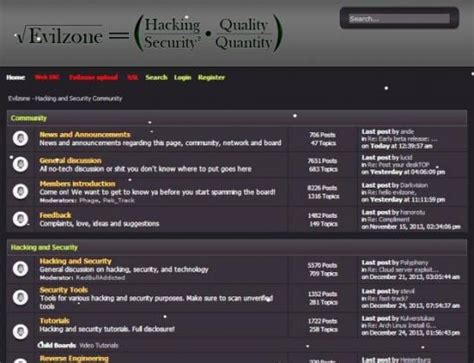Open the Search menu item
The image size is (474, 363).
click(156, 77)
